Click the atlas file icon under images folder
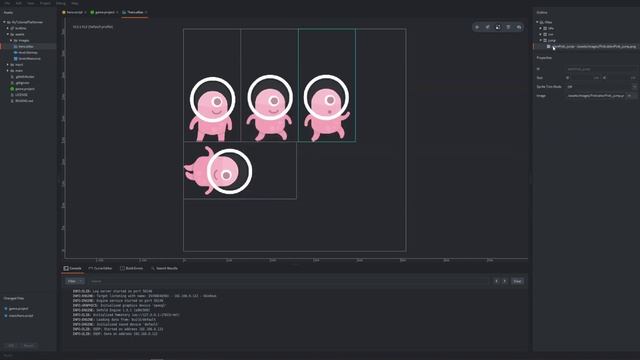Viewport: 640px width, 360px height. [x=16, y=47]
